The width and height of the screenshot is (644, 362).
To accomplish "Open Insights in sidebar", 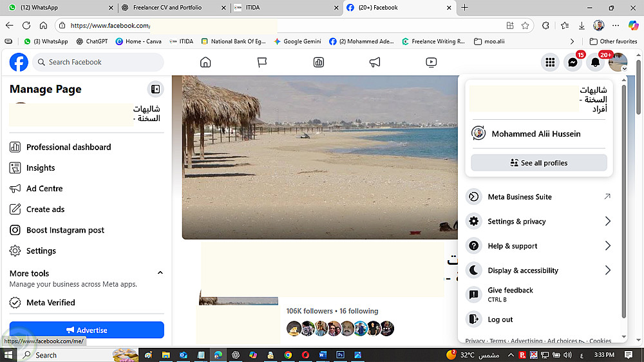I will [87, 167].
